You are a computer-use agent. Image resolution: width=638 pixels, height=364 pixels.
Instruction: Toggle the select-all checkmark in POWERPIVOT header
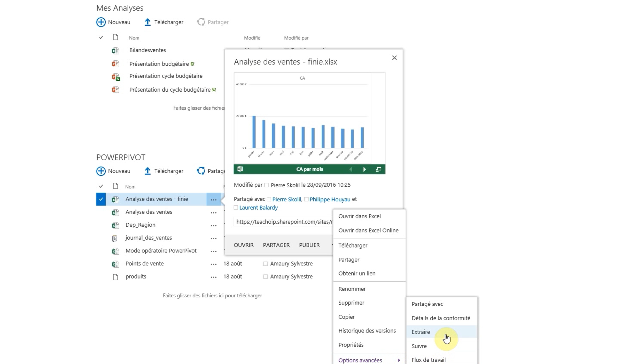click(x=101, y=186)
